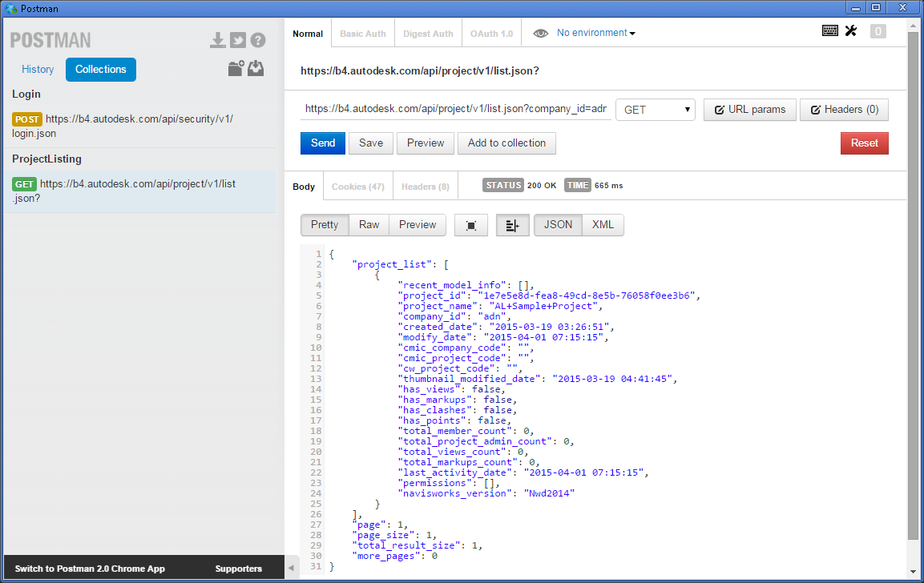The height and width of the screenshot is (583, 924).
Task: Select the Normal auth tab
Action: [x=308, y=34]
